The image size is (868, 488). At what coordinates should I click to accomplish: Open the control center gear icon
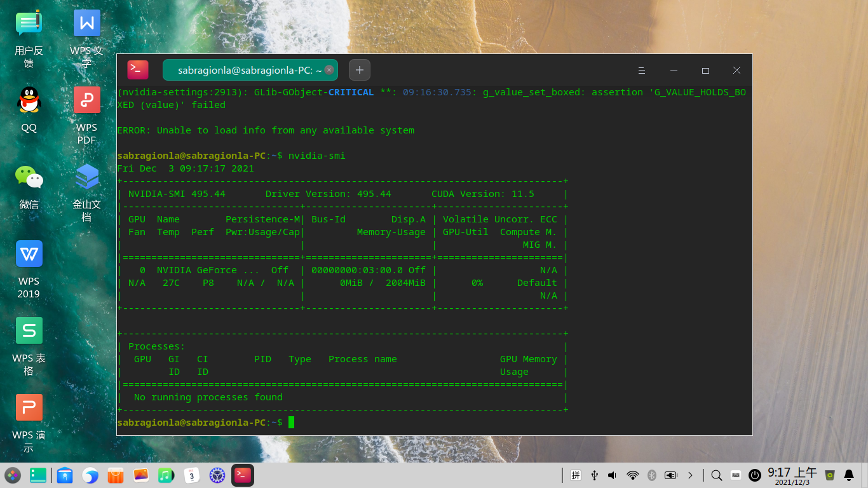tap(218, 475)
